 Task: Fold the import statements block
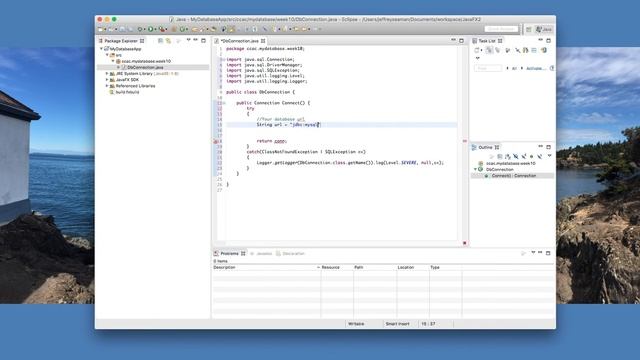point(223,60)
